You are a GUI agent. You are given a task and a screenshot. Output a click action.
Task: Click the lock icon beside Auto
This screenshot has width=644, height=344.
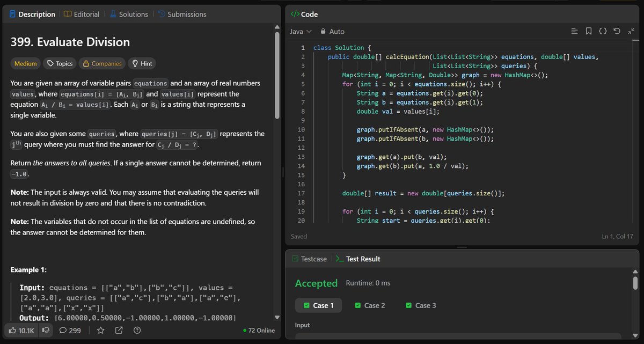pos(323,32)
